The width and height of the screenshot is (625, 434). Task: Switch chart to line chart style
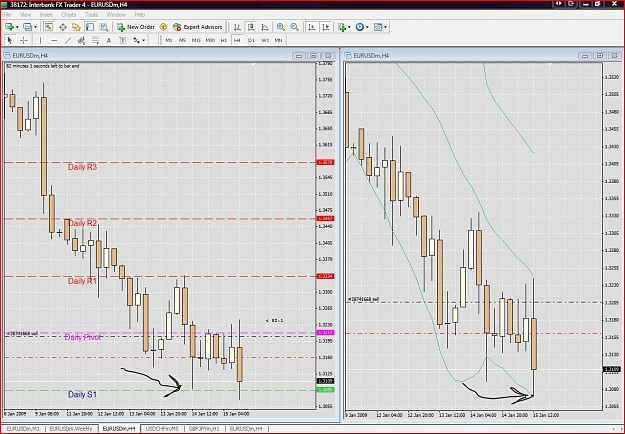coord(265,27)
